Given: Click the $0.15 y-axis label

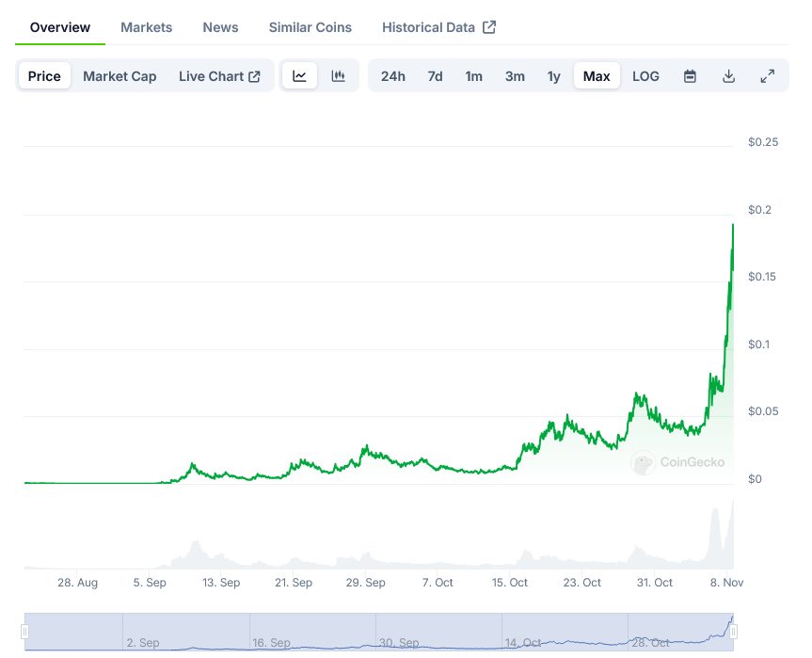Looking at the screenshot, I should [762, 277].
